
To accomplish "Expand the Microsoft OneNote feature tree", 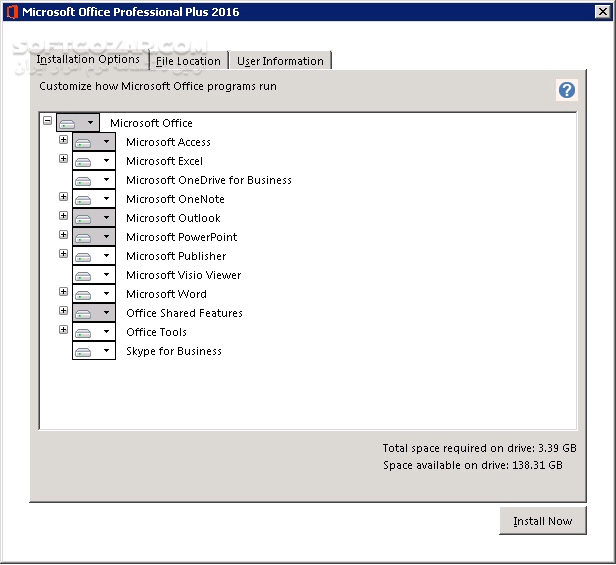I will [x=63, y=196].
